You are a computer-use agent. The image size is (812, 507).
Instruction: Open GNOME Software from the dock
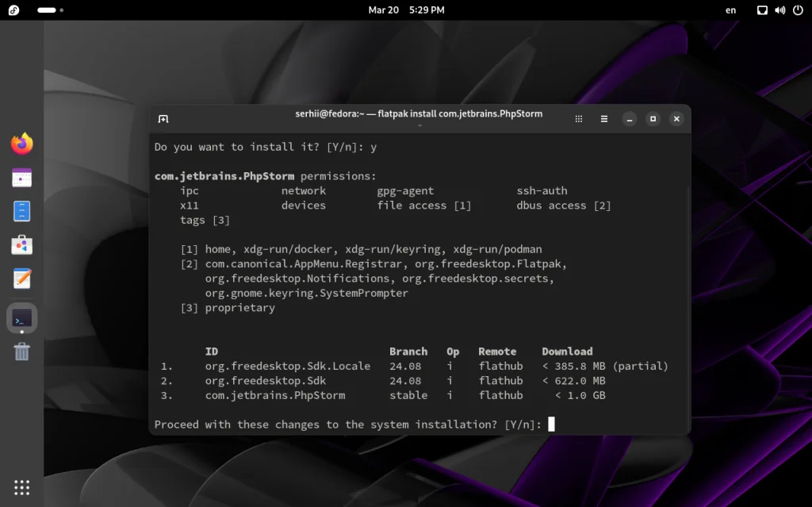pos(21,245)
